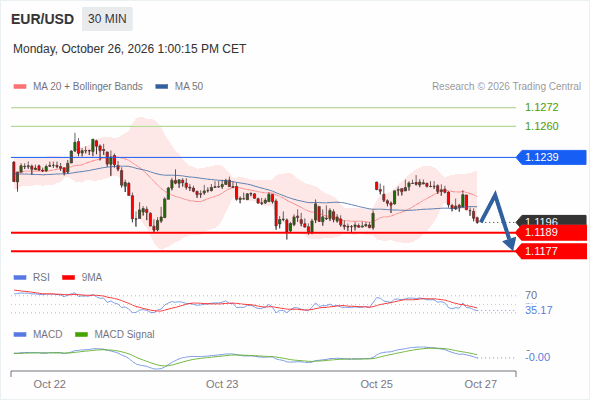Click the MA 20 + Bollinger Bands legend swatch

click(20, 87)
